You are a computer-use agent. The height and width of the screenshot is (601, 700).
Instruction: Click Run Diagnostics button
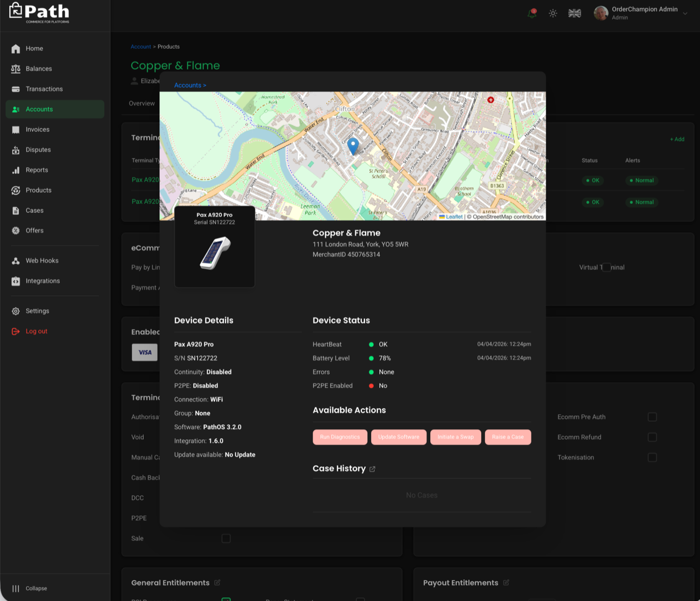pyautogui.click(x=340, y=437)
